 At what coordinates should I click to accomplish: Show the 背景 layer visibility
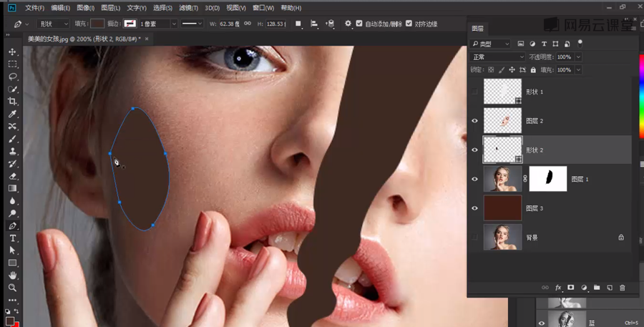(474, 237)
